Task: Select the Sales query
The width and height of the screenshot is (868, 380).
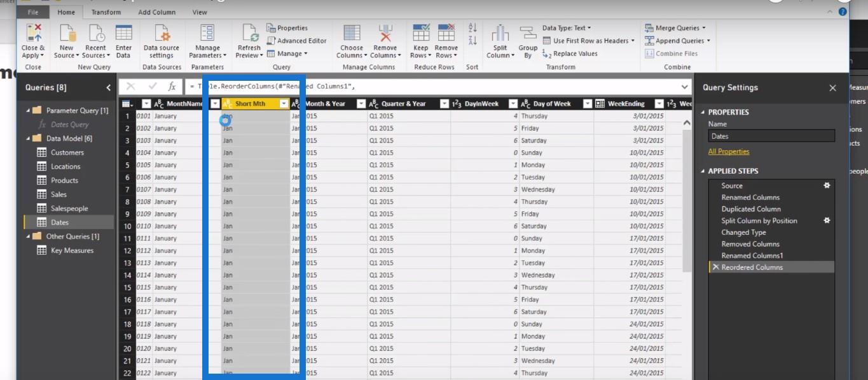Action: click(59, 194)
